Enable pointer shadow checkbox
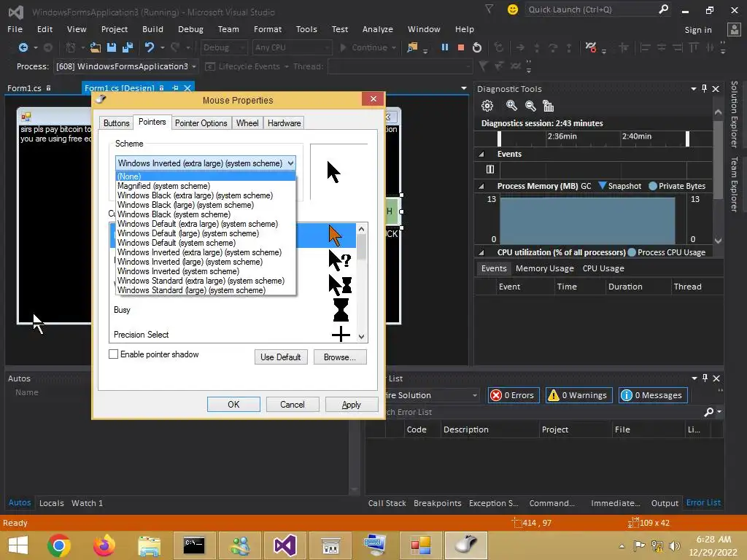The width and height of the screenshot is (747, 560). tap(113, 354)
